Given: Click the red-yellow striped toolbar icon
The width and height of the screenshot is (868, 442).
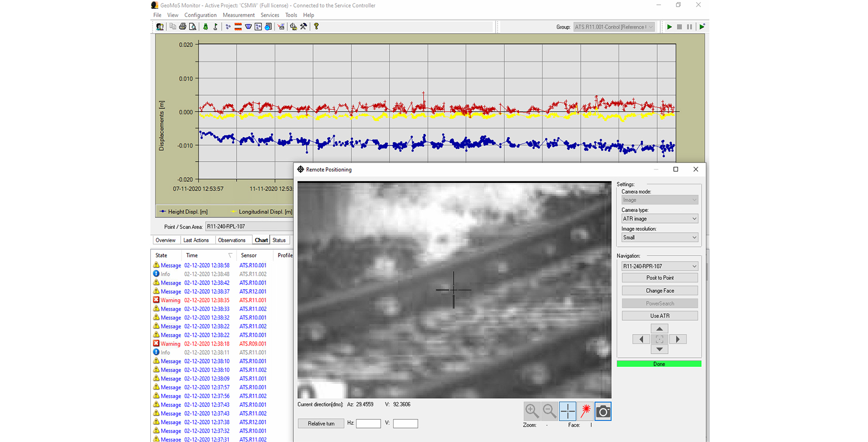Looking at the screenshot, I should coord(238,27).
